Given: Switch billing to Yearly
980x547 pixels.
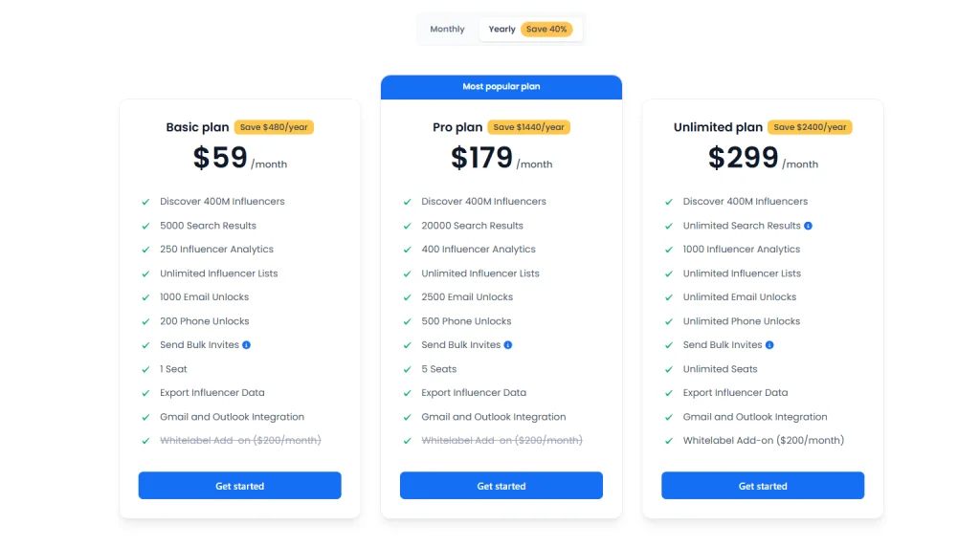Looking at the screenshot, I should tap(501, 30).
